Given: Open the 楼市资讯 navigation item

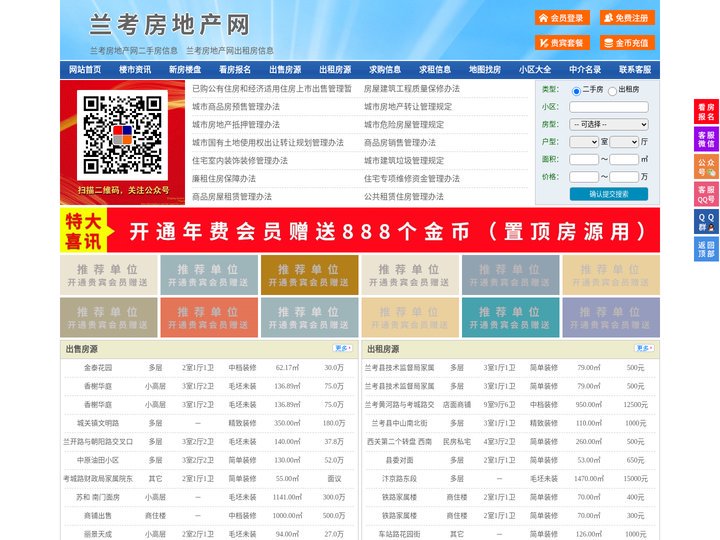Looking at the screenshot, I should pyautogui.click(x=135, y=70).
